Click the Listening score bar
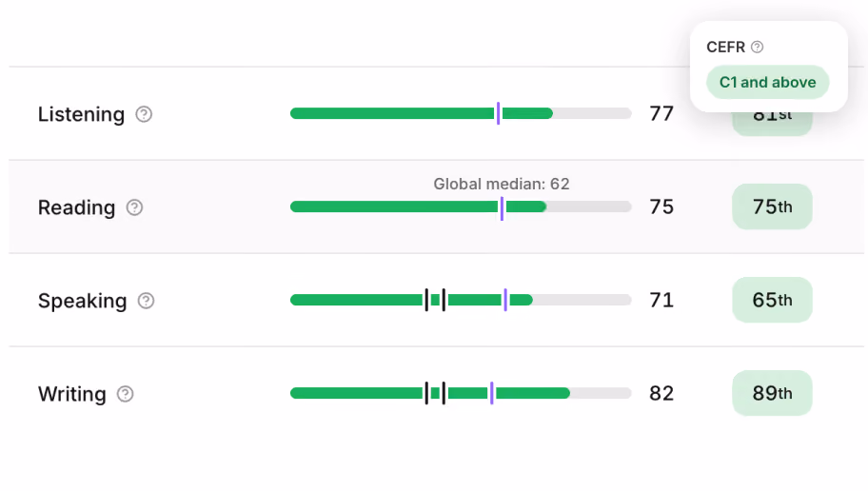This screenshot has height=491, width=868. coord(461,113)
